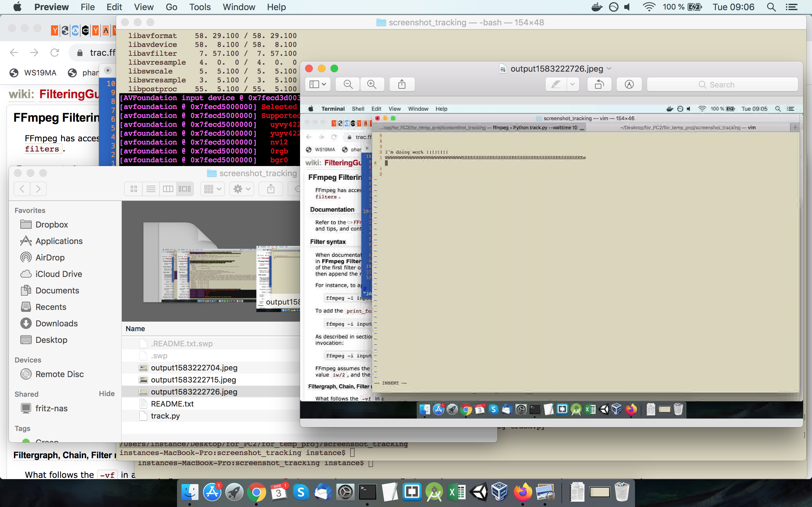This screenshot has width=812, height=507.
Task: Select track.py in the Finder file list
Action: coord(165,416)
